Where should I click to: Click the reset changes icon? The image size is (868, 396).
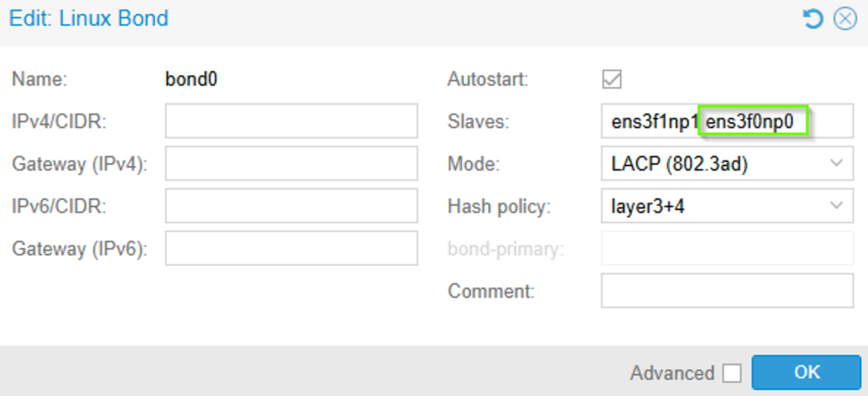click(x=812, y=18)
